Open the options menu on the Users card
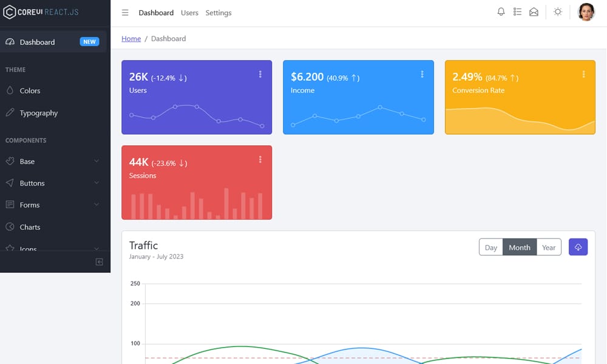 (x=260, y=74)
